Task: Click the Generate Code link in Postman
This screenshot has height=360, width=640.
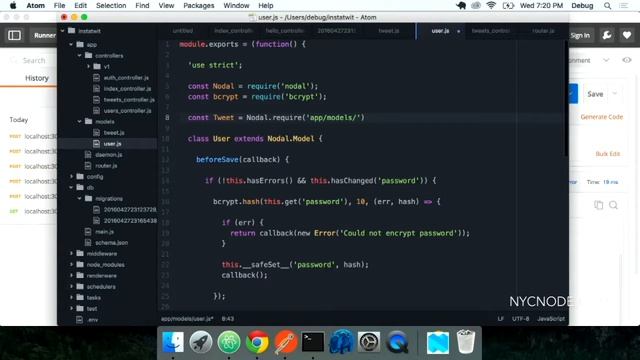Action: [602, 117]
